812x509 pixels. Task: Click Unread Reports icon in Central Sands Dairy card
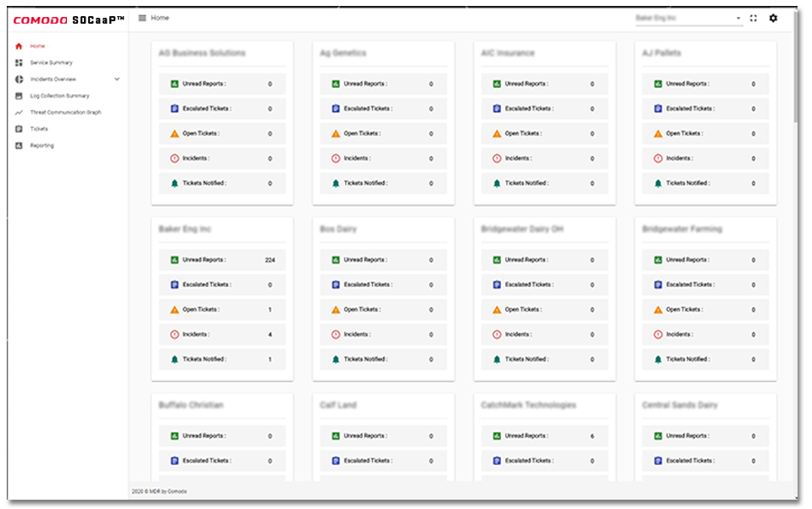[658, 435]
